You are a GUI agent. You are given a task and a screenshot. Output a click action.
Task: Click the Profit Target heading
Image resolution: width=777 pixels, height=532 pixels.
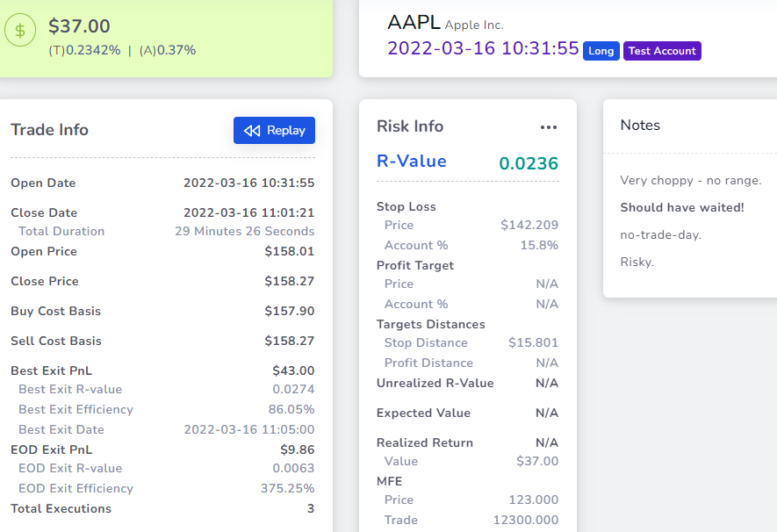pos(415,265)
